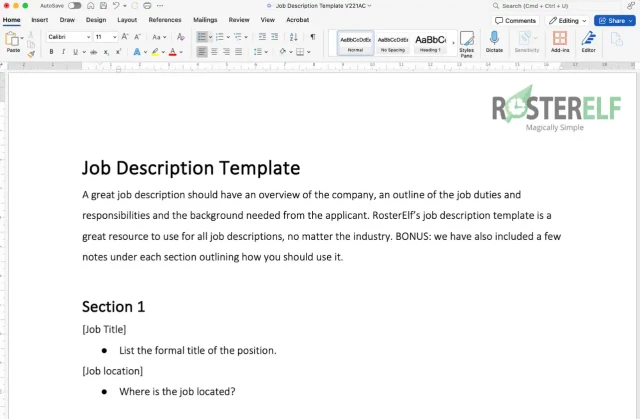Toggle strikethrough formatting
Viewport: 640px width, 419px height.
tap(94, 52)
